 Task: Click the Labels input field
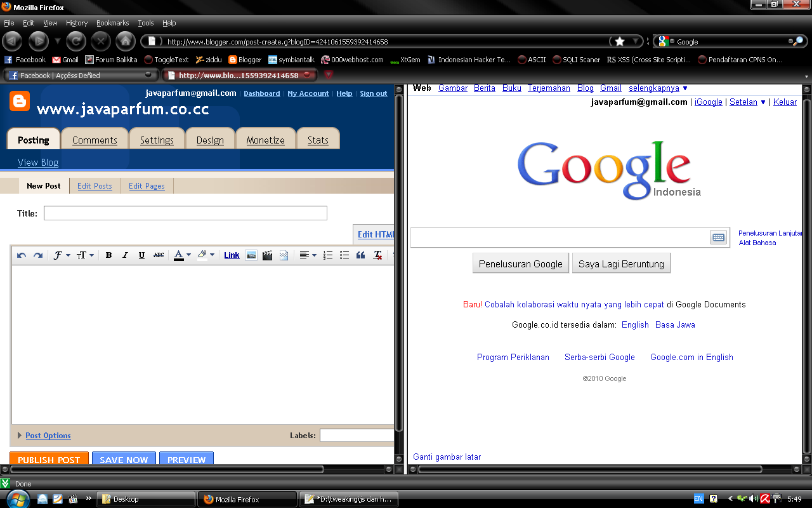pos(357,435)
